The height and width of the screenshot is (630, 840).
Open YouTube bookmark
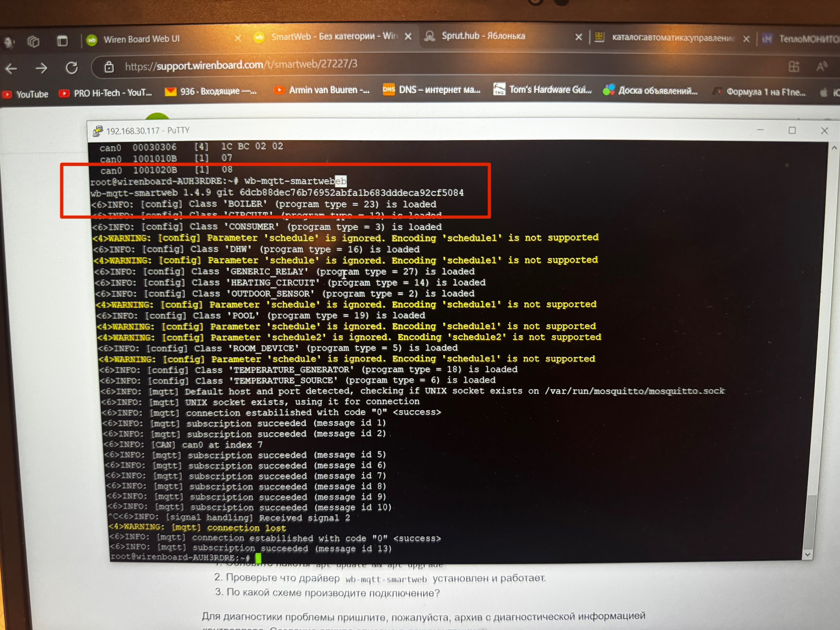[x=25, y=94]
